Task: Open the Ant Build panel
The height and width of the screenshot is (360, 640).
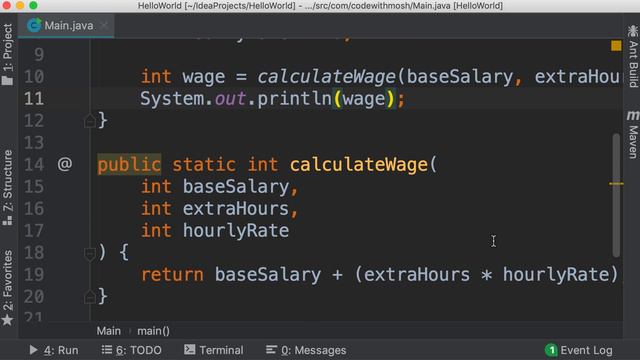Action: pos(632,56)
